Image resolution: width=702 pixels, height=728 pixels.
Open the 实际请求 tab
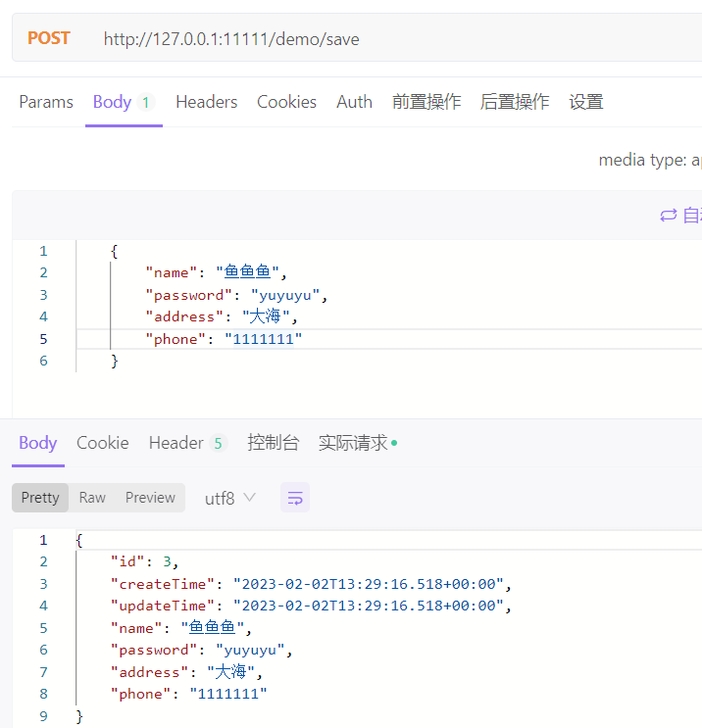click(x=358, y=443)
